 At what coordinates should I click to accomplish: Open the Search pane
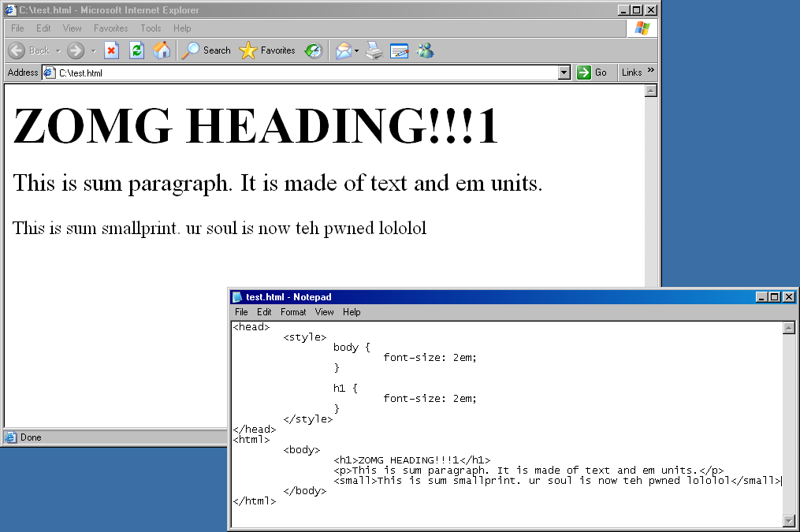[207, 50]
